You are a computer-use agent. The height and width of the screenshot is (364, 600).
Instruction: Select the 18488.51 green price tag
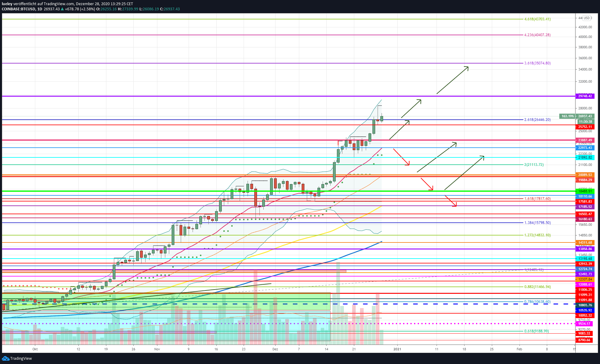pos(585,191)
